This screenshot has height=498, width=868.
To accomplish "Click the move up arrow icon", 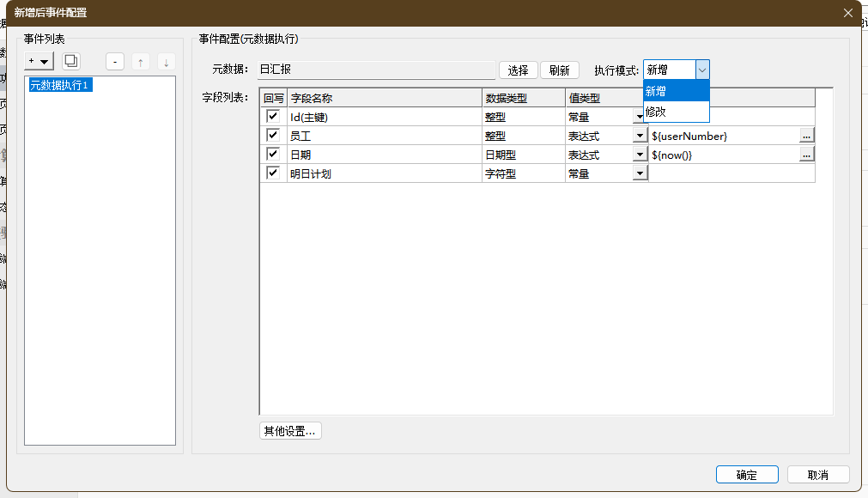I will (141, 62).
